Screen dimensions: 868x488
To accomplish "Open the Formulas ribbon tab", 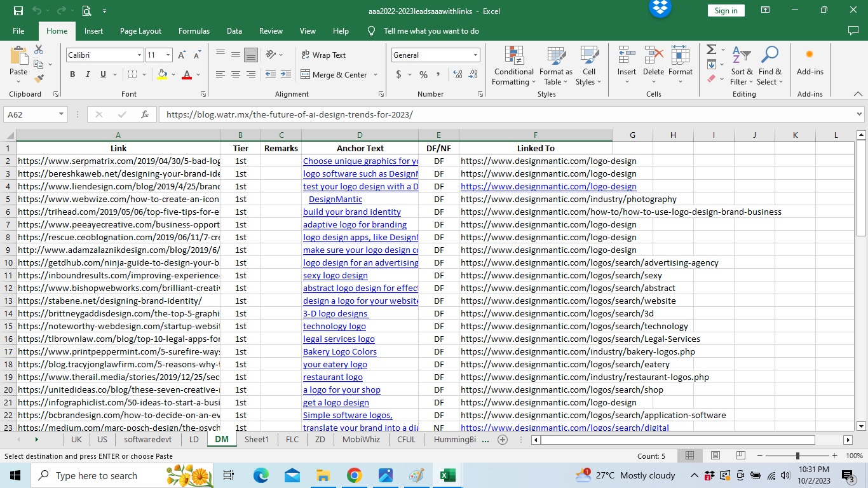I will pos(194,30).
